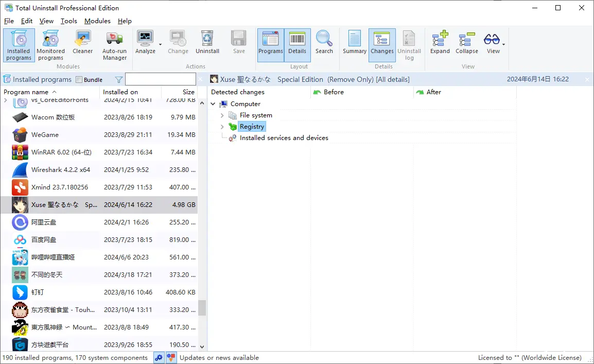This screenshot has height=364, width=594.
Task: Toggle the Details layout pane
Action: tap(297, 45)
